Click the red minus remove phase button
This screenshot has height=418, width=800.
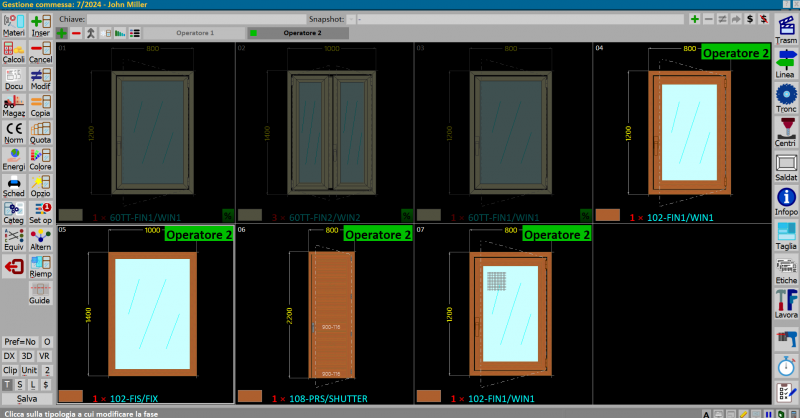tap(76, 33)
